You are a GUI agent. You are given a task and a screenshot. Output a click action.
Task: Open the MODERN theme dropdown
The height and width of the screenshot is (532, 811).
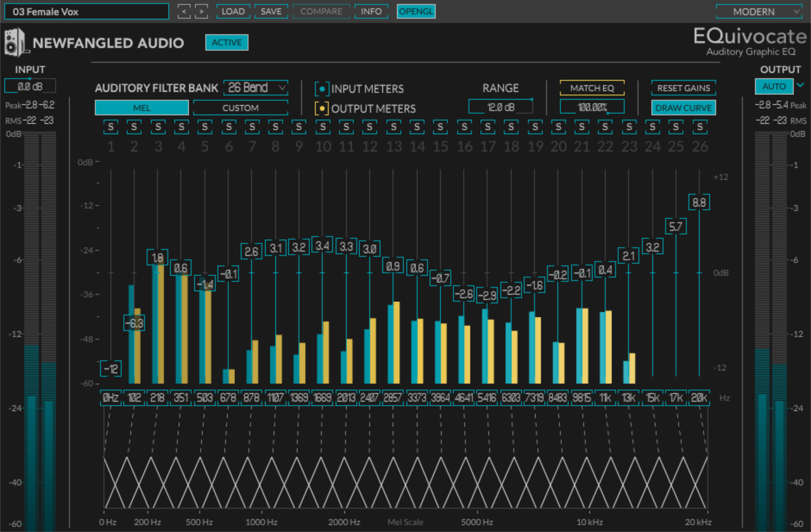pyautogui.click(x=759, y=12)
